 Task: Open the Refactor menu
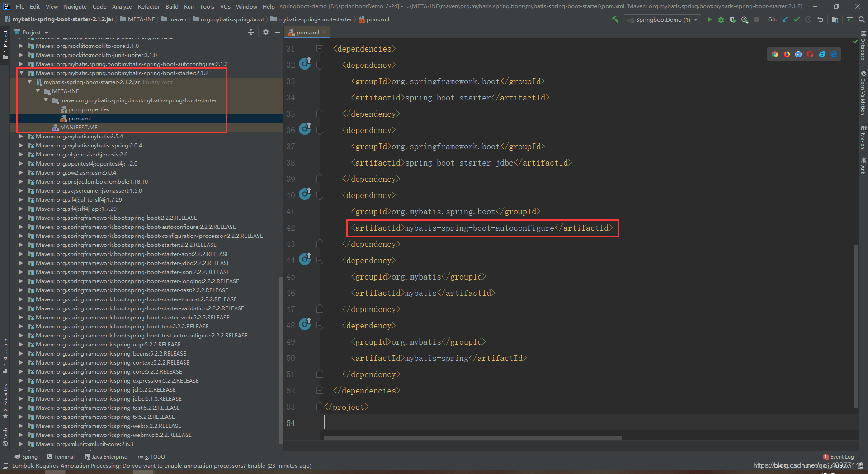[149, 6]
